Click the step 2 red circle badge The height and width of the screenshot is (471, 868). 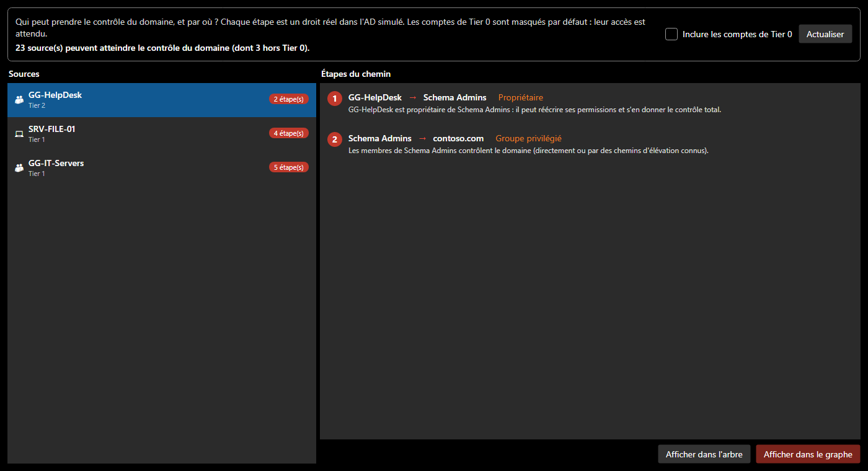[335, 139]
